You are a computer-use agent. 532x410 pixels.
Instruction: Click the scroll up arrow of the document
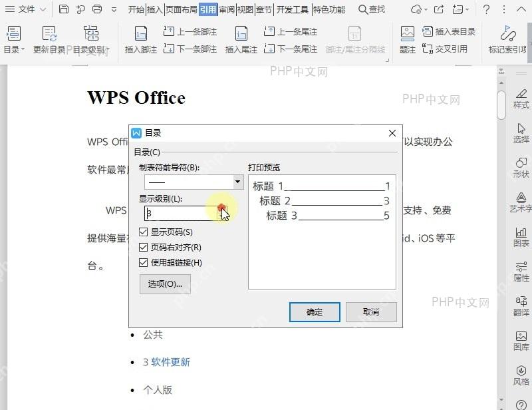[x=501, y=83]
